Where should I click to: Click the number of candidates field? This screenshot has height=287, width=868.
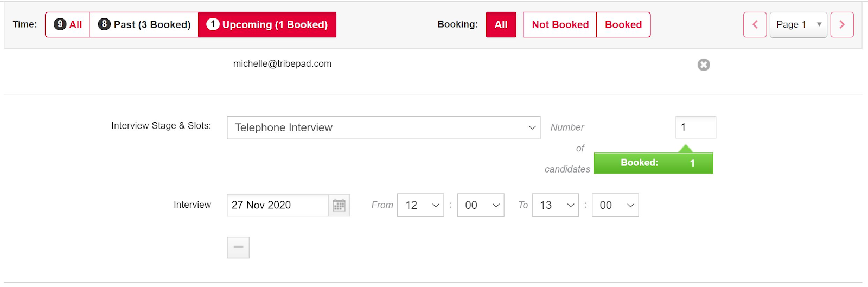coord(695,127)
